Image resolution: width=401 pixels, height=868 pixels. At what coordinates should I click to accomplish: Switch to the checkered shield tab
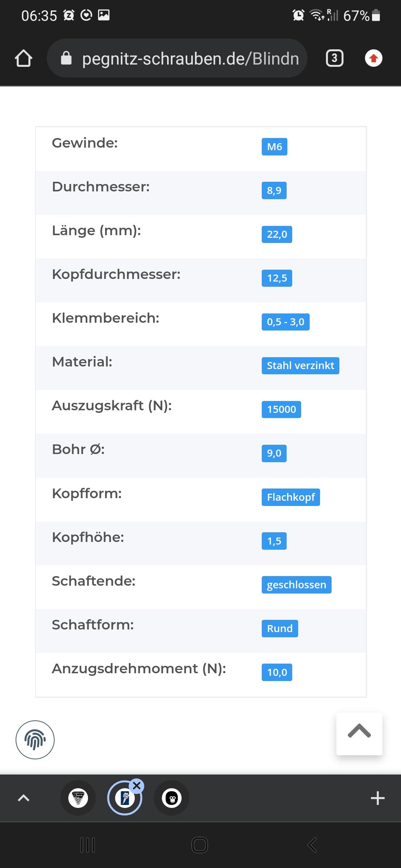(78, 798)
